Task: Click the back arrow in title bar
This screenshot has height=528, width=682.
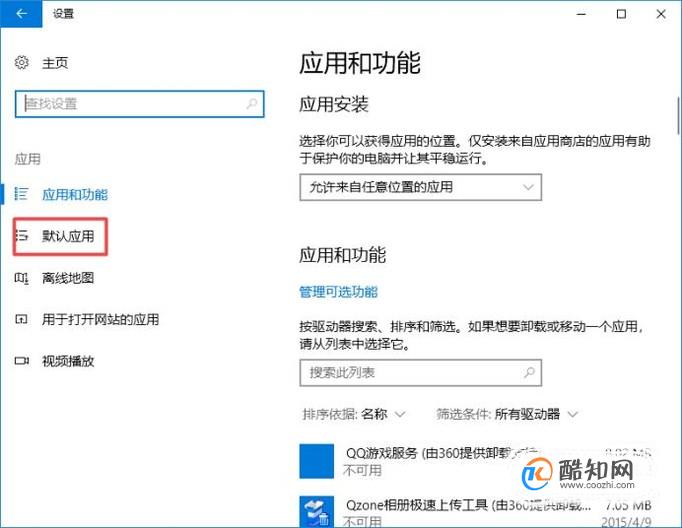Action: 21,13
